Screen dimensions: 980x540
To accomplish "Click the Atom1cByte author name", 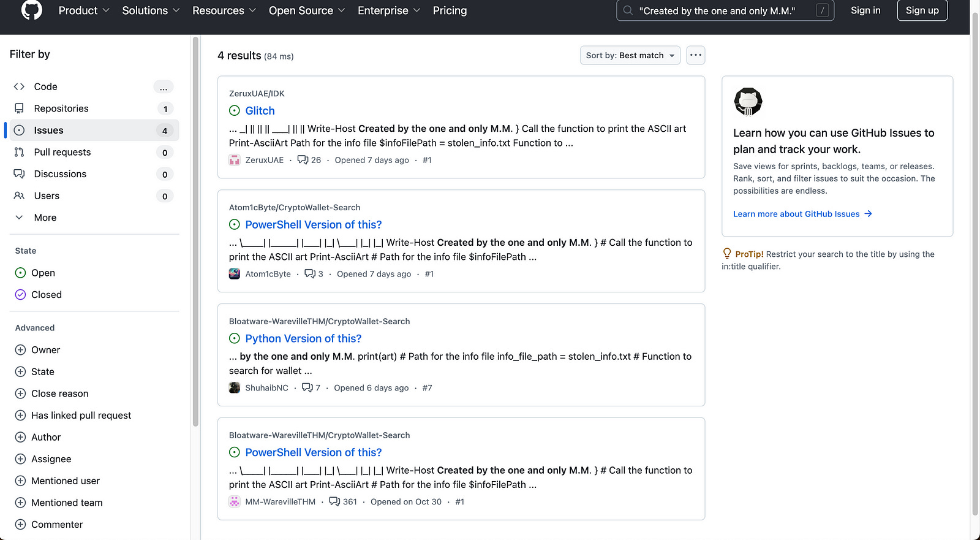I will 268,274.
